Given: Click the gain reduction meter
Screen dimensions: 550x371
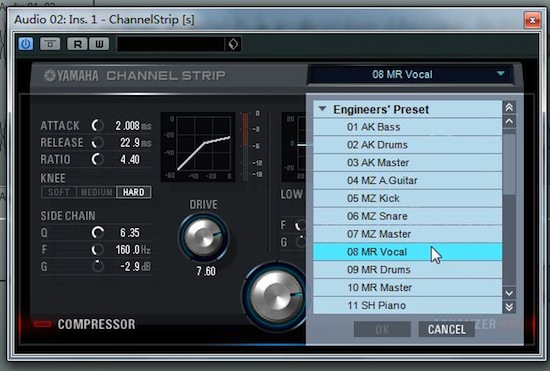Looking at the screenshot, I should (x=245, y=146).
